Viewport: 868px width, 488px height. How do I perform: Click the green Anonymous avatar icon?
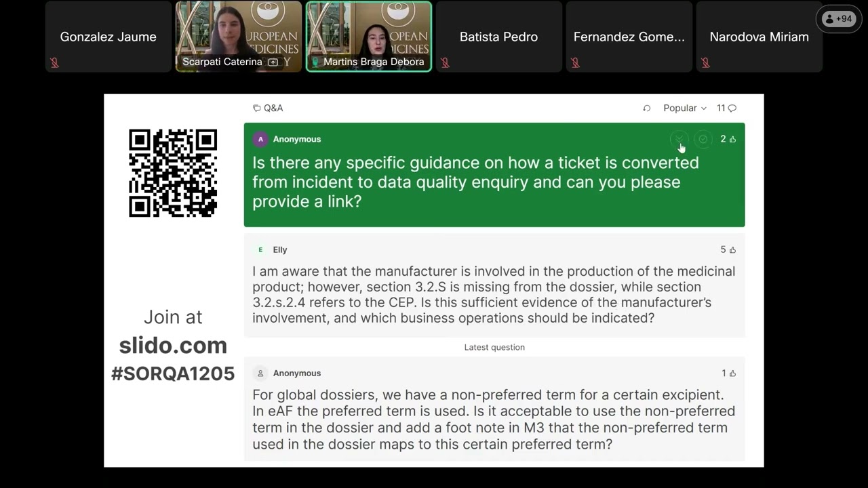(x=260, y=139)
